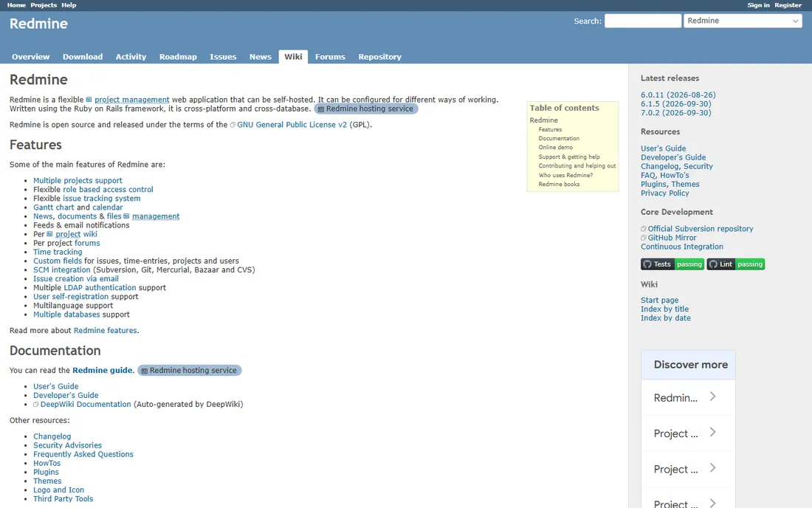Click the ad icon before 'project wiki'

point(49,234)
